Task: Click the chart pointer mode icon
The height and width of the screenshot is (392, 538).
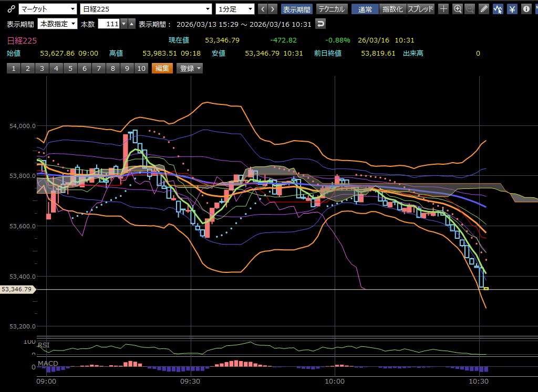Action: 498,9
